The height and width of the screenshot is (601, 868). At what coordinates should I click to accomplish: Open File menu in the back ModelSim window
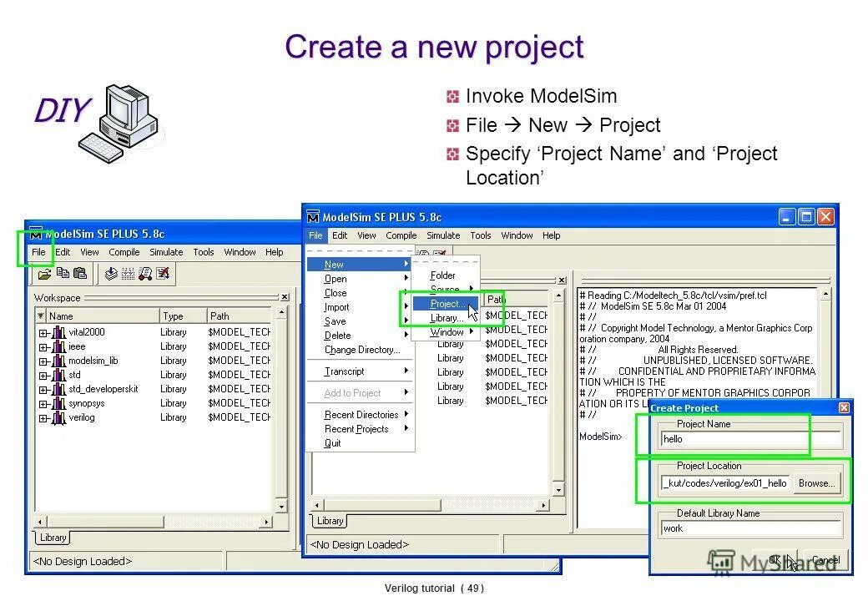(x=38, y=252)
